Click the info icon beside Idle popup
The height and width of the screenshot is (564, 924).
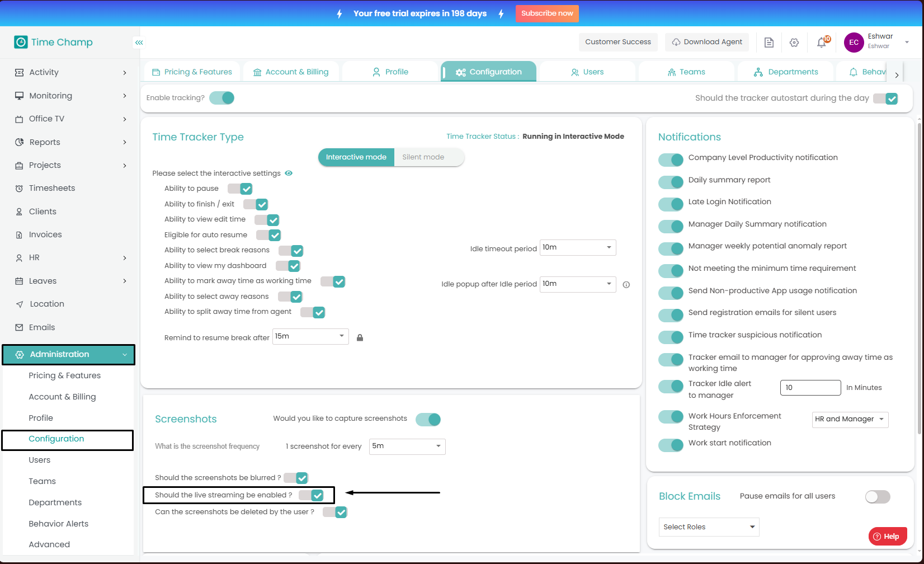[626, 284]
